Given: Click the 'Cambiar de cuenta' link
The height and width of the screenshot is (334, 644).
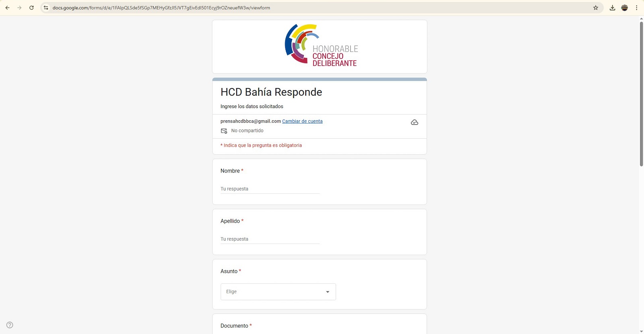Looking at the screenshot, I should (x=302, y=121).
